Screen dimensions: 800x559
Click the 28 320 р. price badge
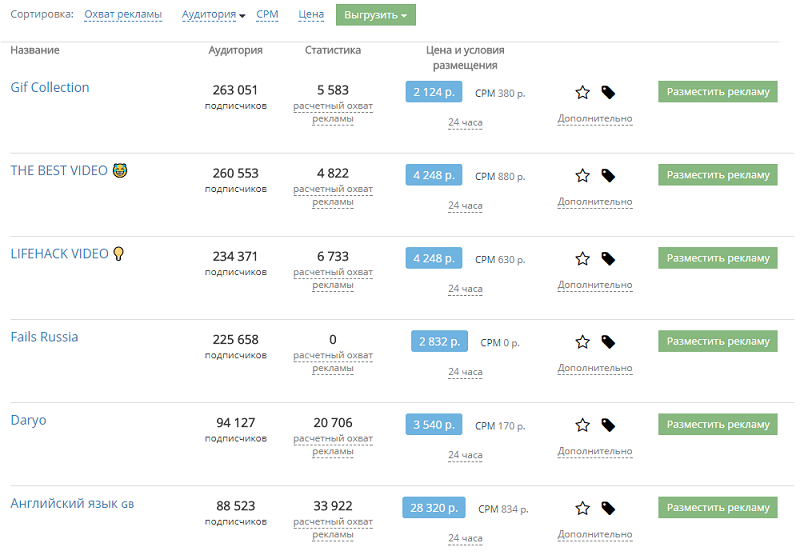click(434, 507)
